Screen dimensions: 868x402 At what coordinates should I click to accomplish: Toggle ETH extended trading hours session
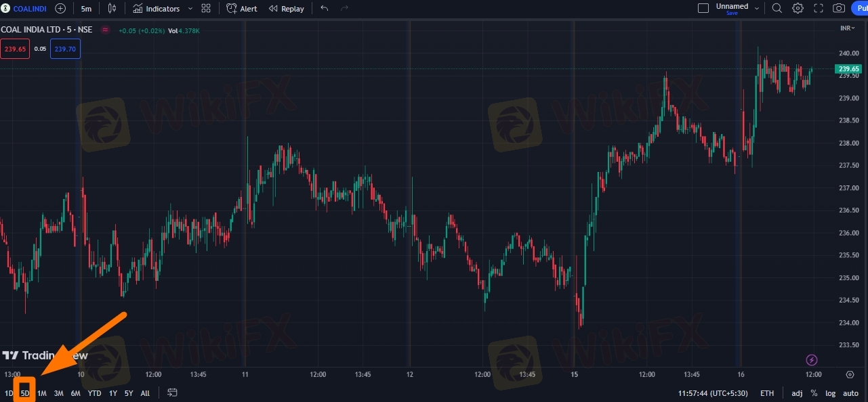pos(767,393)
